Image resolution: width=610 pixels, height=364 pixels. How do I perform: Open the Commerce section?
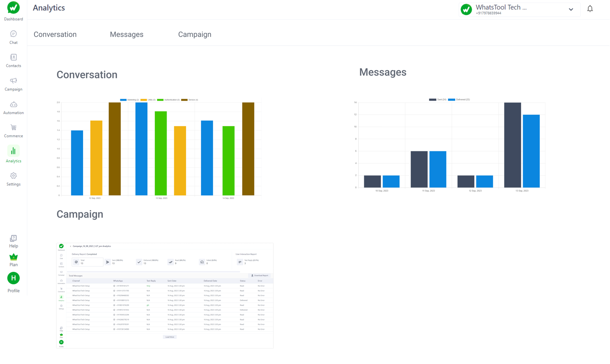coord(13,130)
